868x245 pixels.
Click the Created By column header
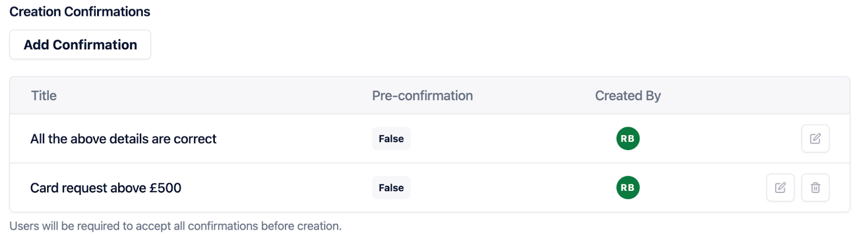click(628, 96)
